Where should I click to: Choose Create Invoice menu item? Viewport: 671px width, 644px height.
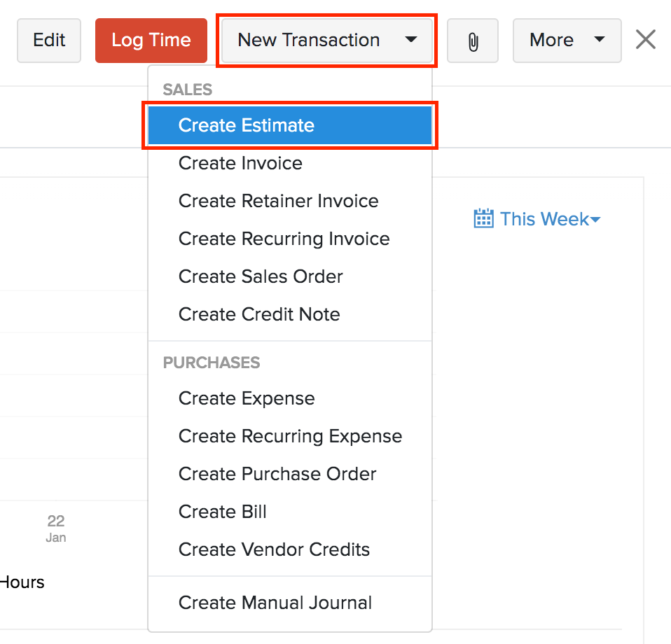point(240,163)
